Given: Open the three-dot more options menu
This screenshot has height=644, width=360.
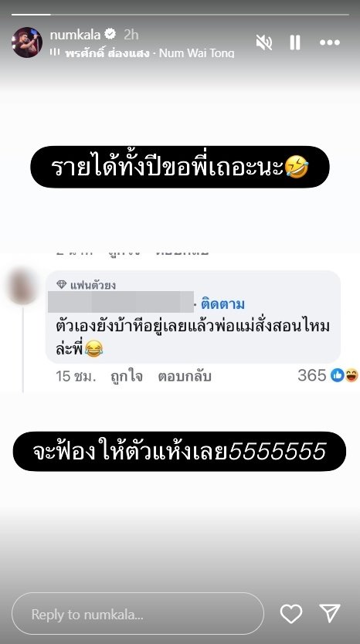Looking at the screenshot, I should [x=330, y=42].
